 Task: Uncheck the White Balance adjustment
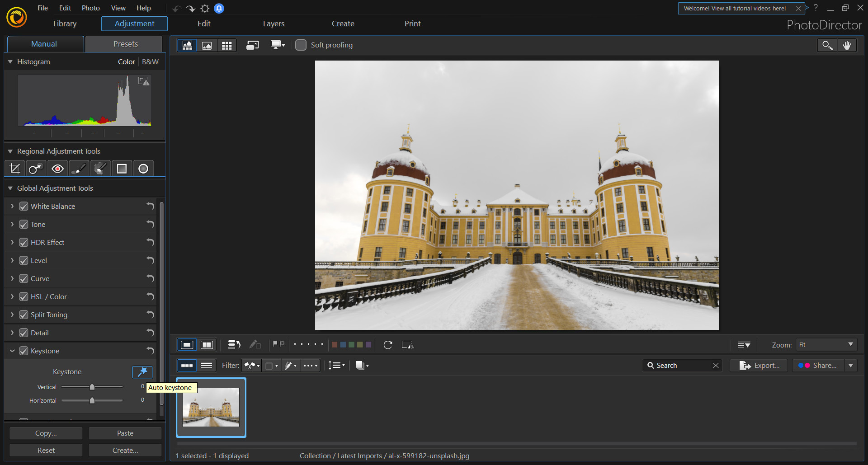point(23,206)
